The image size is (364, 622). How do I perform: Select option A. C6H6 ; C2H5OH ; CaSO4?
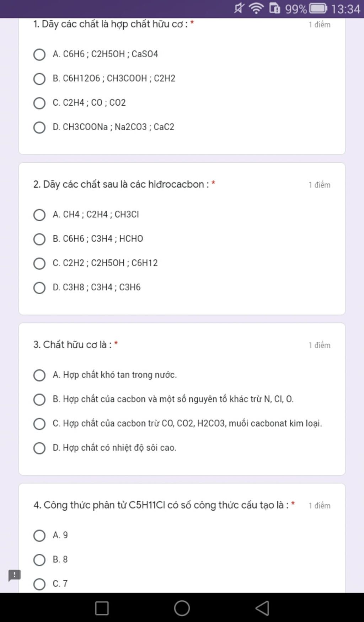96,54
